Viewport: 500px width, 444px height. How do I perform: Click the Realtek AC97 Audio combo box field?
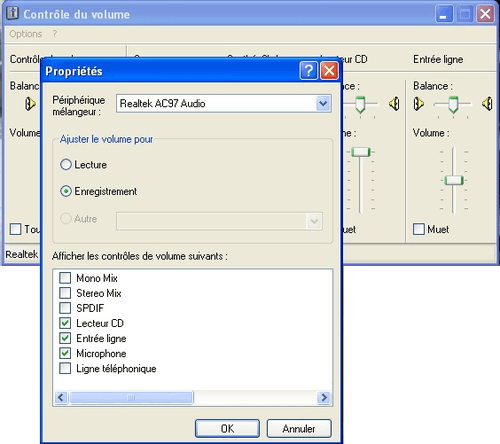pyautogui.click(x=224, y=103)
